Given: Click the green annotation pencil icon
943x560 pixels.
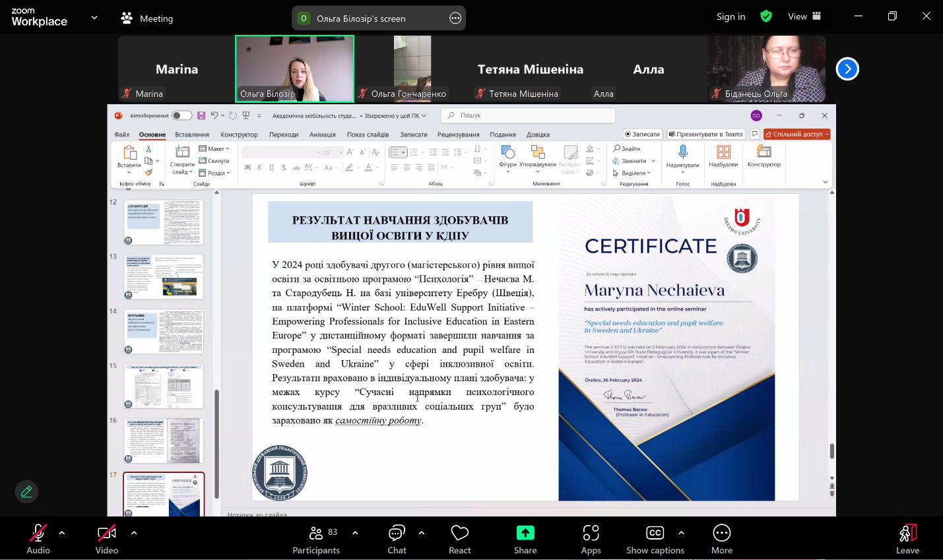Looking at the screenshot, I should [x=26, y=491].
